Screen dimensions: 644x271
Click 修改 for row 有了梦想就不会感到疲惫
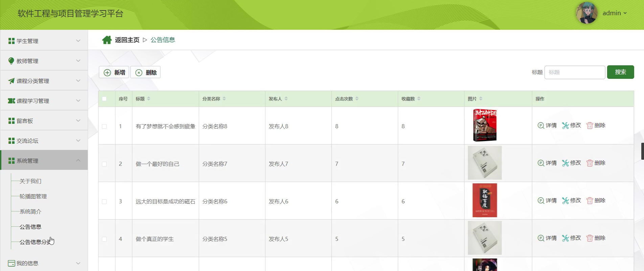click(x=571, y=126)
